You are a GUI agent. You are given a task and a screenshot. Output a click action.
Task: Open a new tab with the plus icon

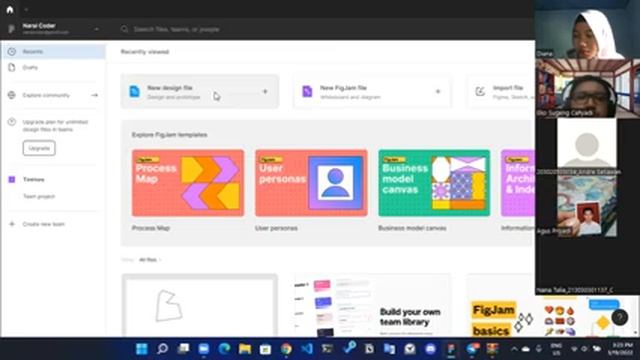(26, 9)
